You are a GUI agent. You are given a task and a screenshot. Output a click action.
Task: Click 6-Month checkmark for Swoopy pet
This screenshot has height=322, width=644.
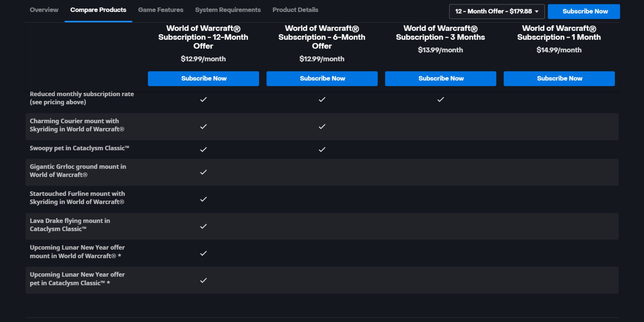point(322,150)
